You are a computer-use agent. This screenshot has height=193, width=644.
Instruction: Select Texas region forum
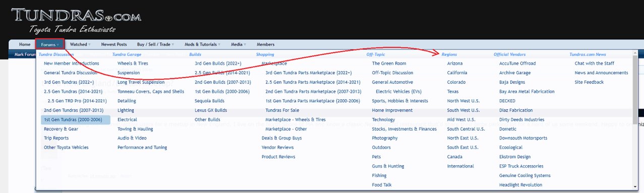click(453, 91)
